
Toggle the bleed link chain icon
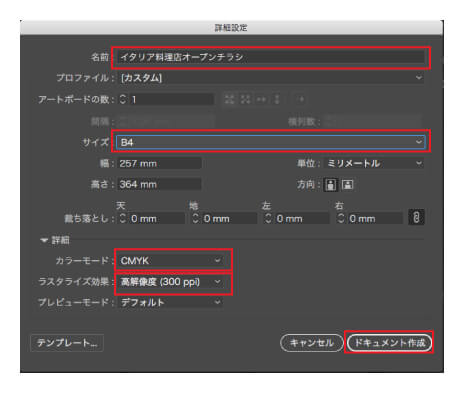tap(416, 218)
